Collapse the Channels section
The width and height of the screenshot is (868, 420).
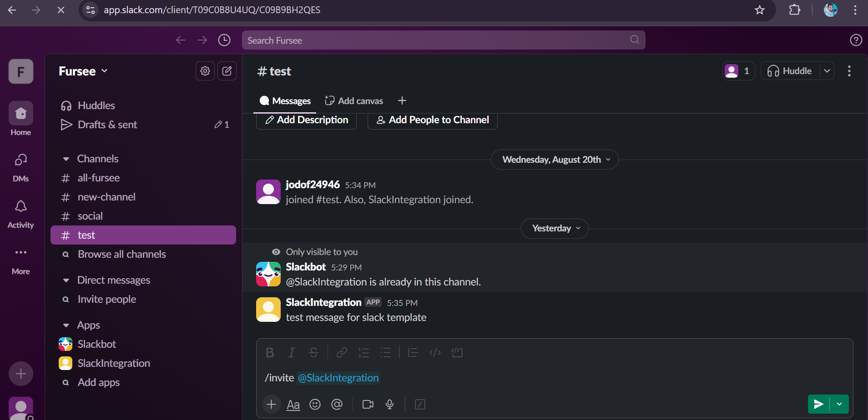66,159
